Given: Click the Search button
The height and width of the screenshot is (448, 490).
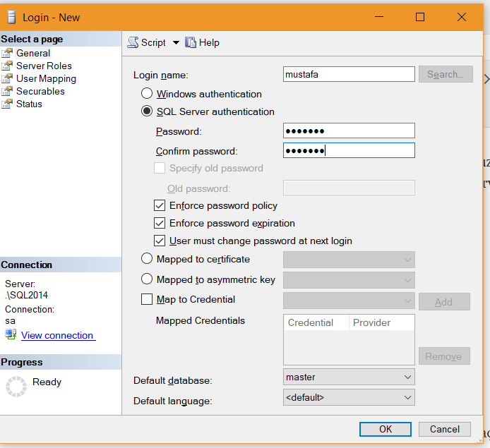Looking at the screenshot, I should pos(446,74).
